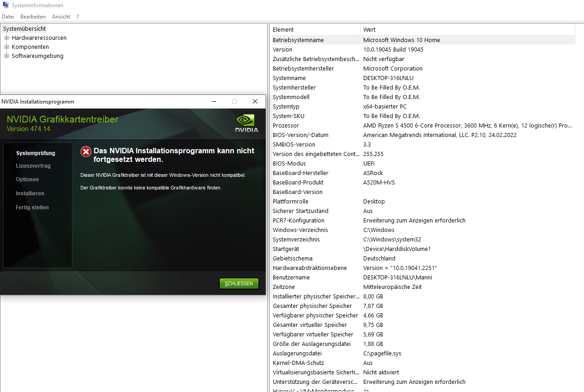Image resolution: width=584 pixels, height=392 pixels.
Task: Select the Hardwareressourcen tree item label
Action: pos(39,38)
